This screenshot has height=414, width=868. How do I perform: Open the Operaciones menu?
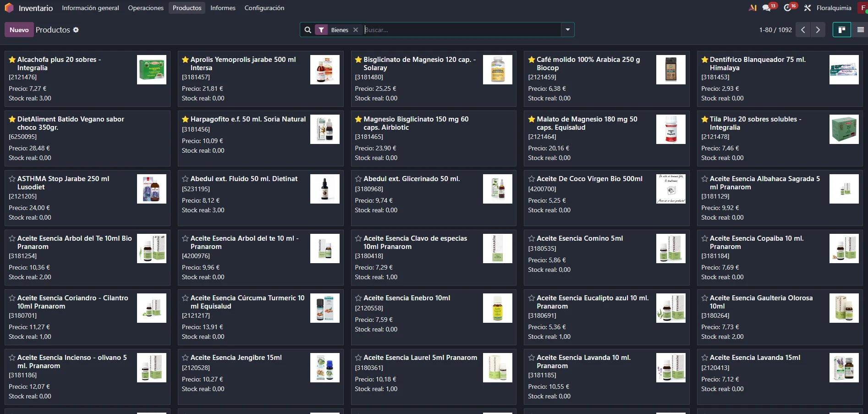pos(146,8)
